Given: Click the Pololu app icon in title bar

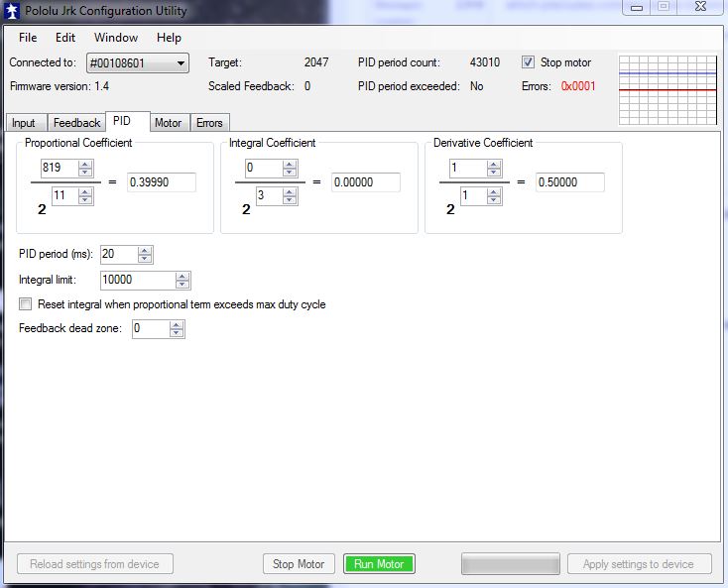Looking at the screenshot, I should [x=12, y=11].
